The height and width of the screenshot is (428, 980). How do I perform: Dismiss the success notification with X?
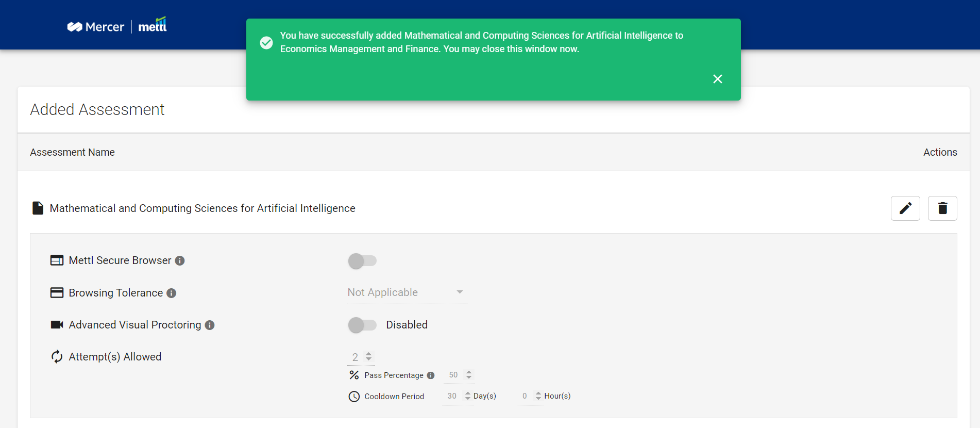coord(718,79)
